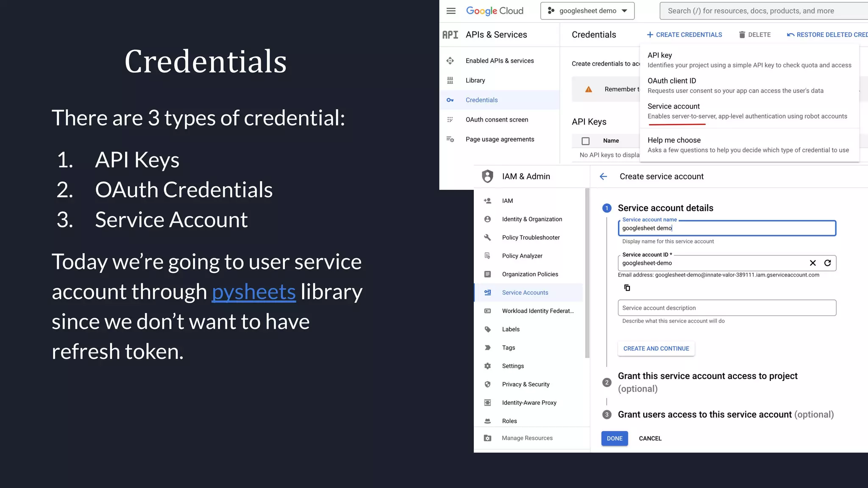868x488 pixels.
Task: Click the Google Cloud logo
Action: 495,11
